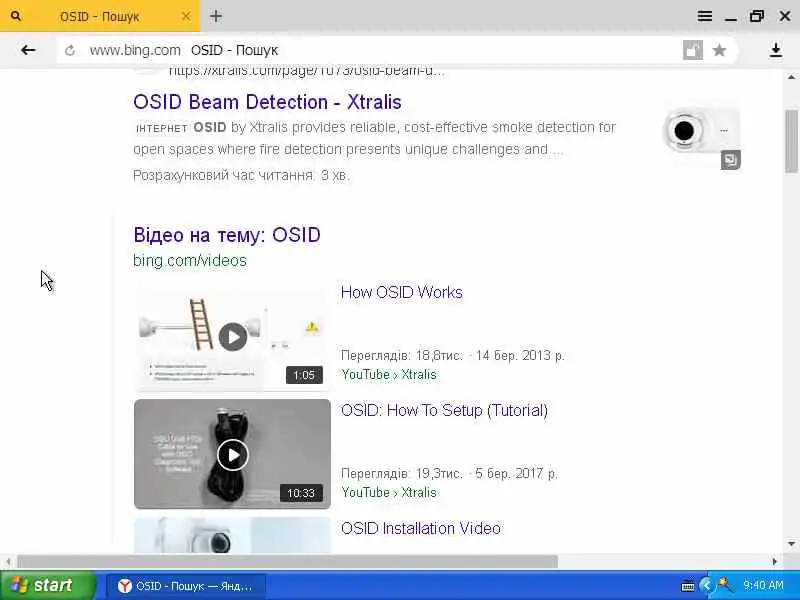
Task: Select the OSID - Пошук taskbar button
Action: pos(186,586)
